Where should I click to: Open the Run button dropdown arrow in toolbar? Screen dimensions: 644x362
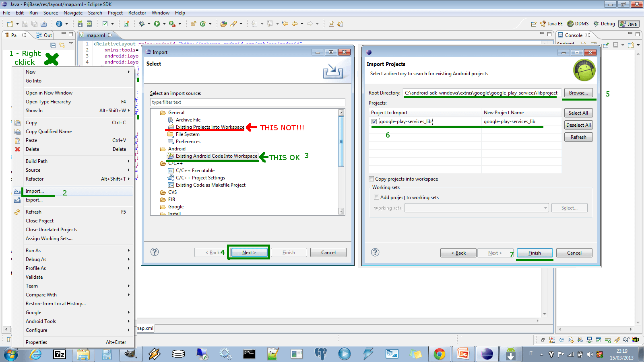(x=164, y=24)
